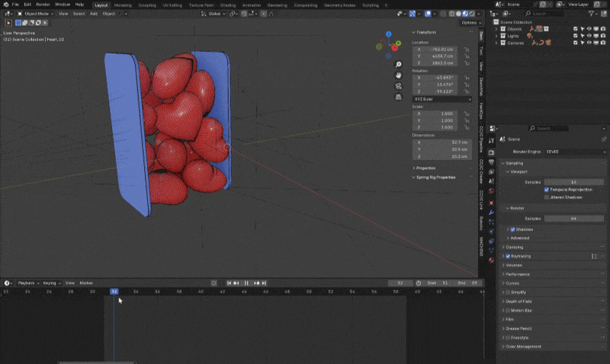Click the play animation button in timeline
The width and height of the screenshot is (610, 364).
click(246, 283)
